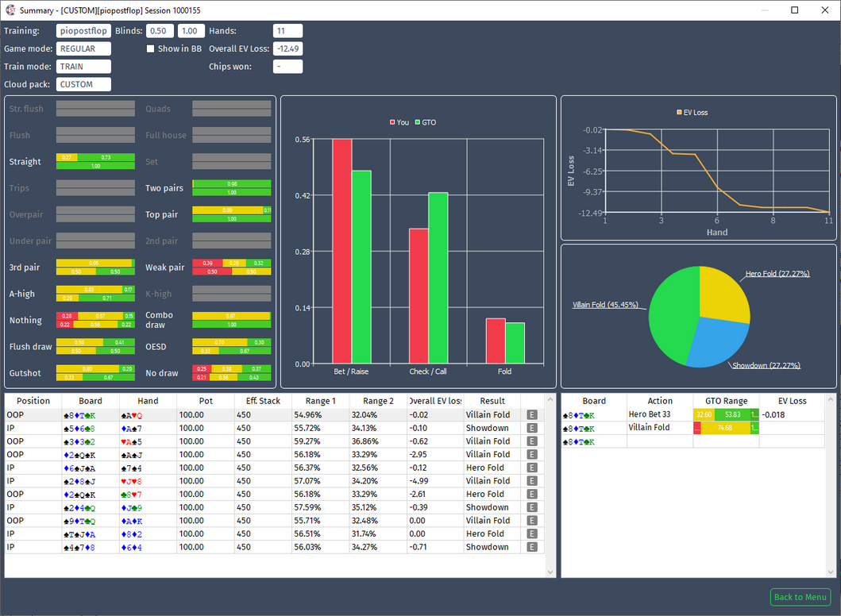This screenshot has height=616, width=841.
Task: Click the Range 2 column header
Action: pyautogui.click(x=378, y=401)
